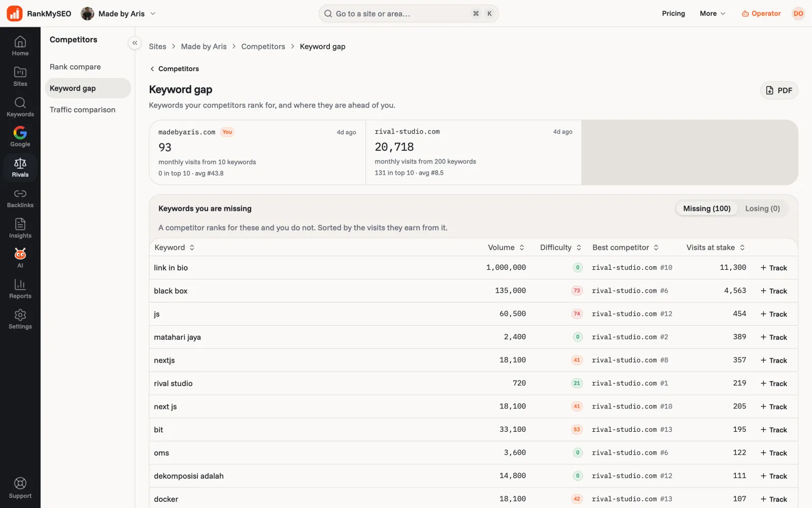Screen dimensions: 812x508
Task: Expand the More menu
Action: [713, 14]
